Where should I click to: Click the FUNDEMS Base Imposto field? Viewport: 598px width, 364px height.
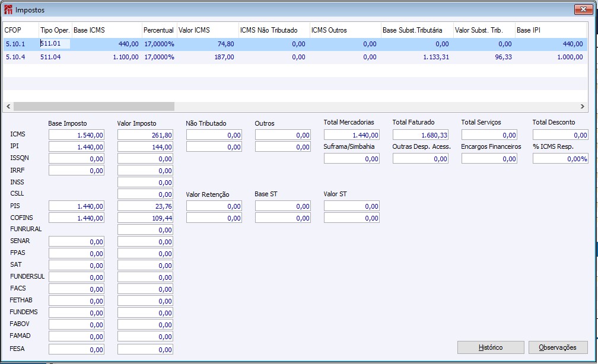tap(77, 312)
